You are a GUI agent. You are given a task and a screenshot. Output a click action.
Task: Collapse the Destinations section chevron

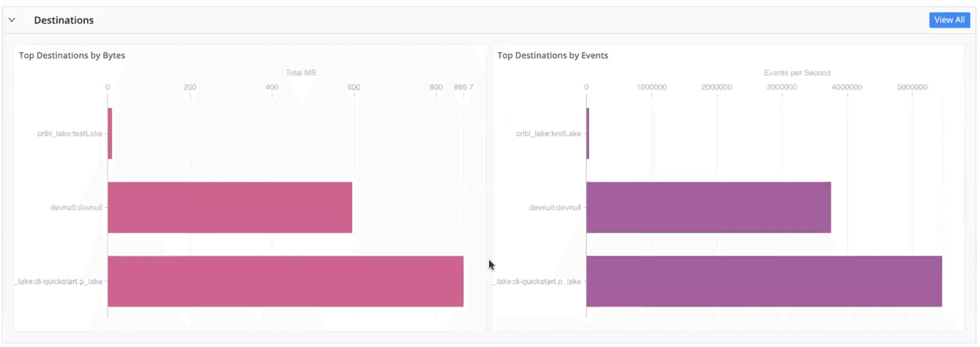12,20
